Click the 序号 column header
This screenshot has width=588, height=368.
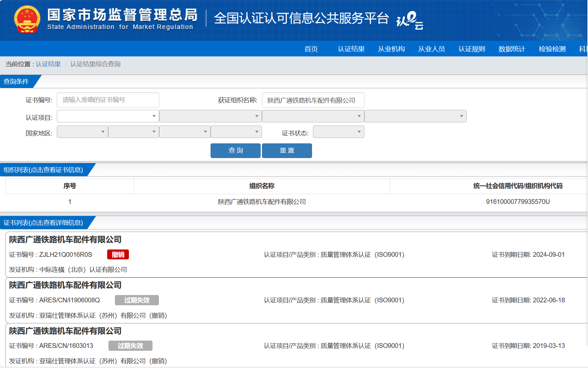tap(70, 186)
